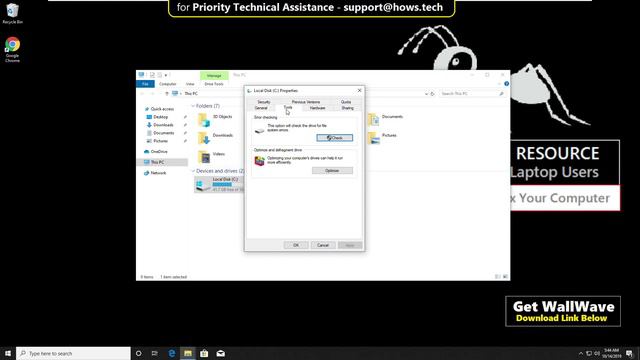This screenshot has height=360, width=640.
Task: Open the View ribbon tab in Explorer
Action: click(190, 84)
